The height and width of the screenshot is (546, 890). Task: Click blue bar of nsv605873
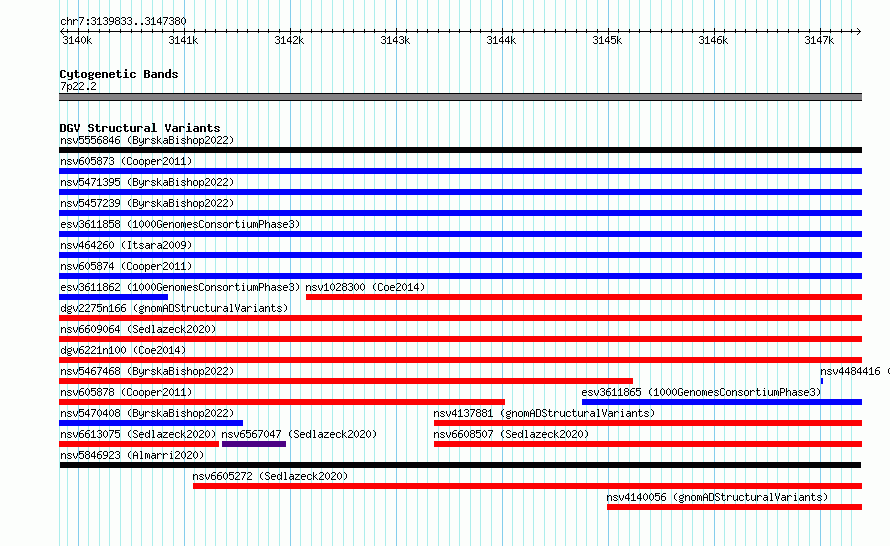click(x=460, y=171)
